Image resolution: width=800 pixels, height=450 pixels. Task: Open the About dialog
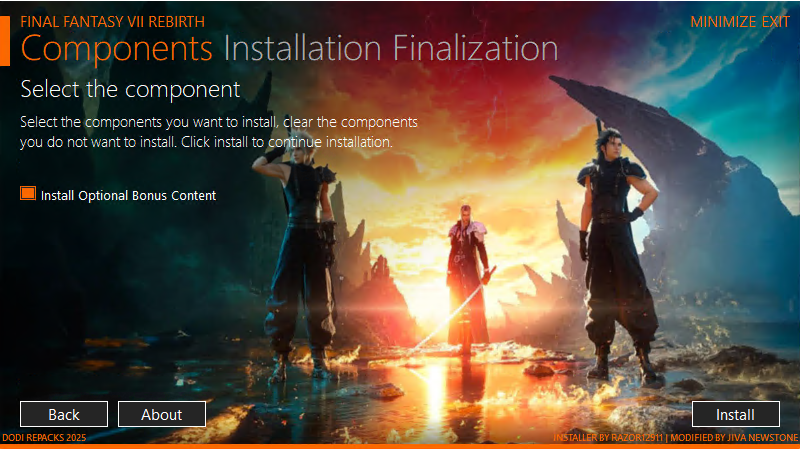162,414
